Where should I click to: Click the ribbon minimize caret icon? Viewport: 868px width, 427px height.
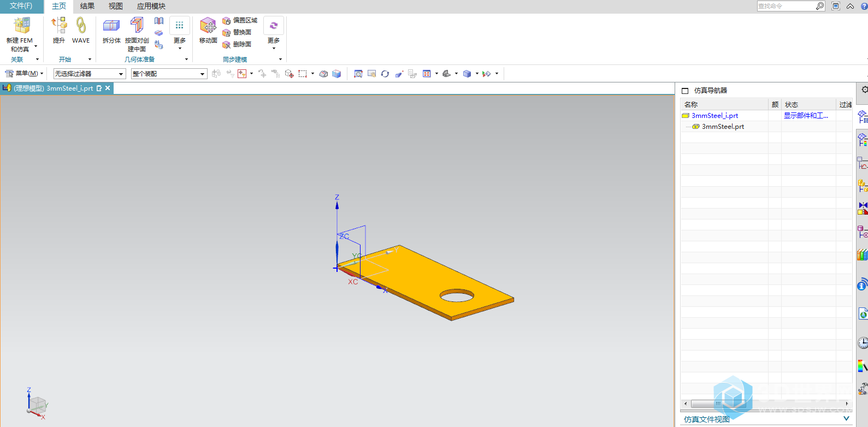click(x=850, y=7)
